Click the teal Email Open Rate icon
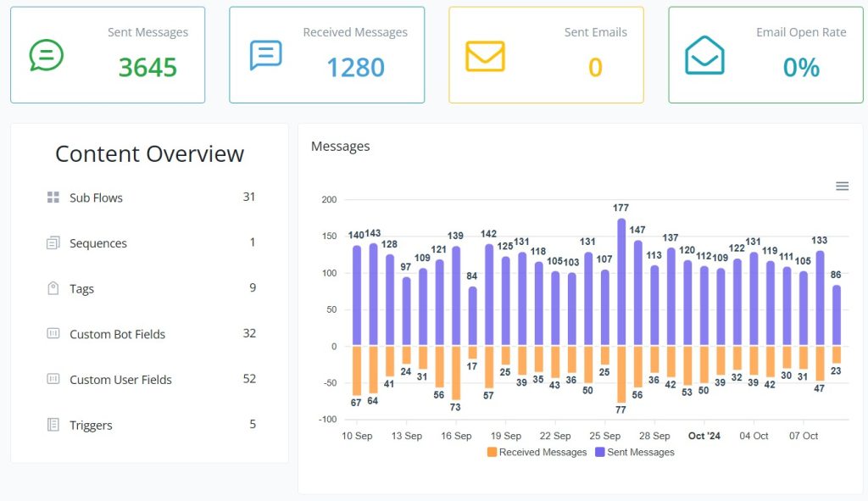 704,56
